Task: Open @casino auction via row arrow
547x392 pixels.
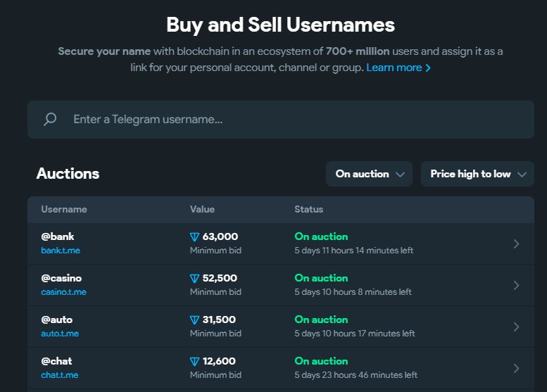Action: coord(516,285)
